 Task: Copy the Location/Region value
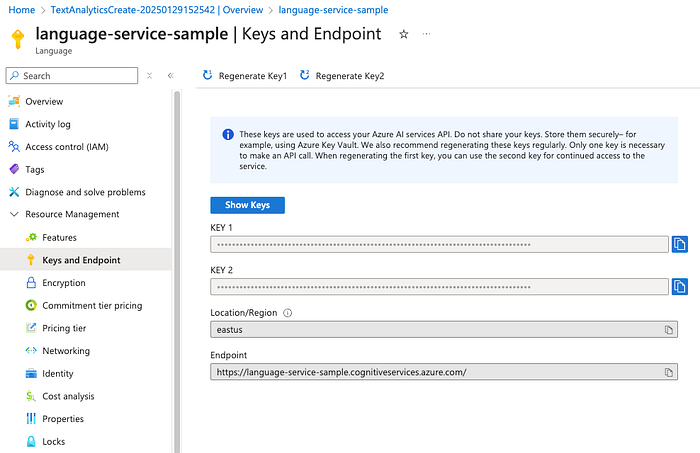[668, 330]
